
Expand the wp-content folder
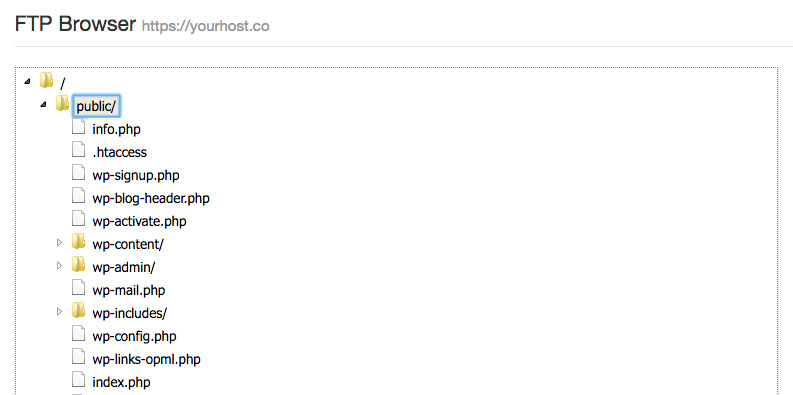[x=59, y=242]
